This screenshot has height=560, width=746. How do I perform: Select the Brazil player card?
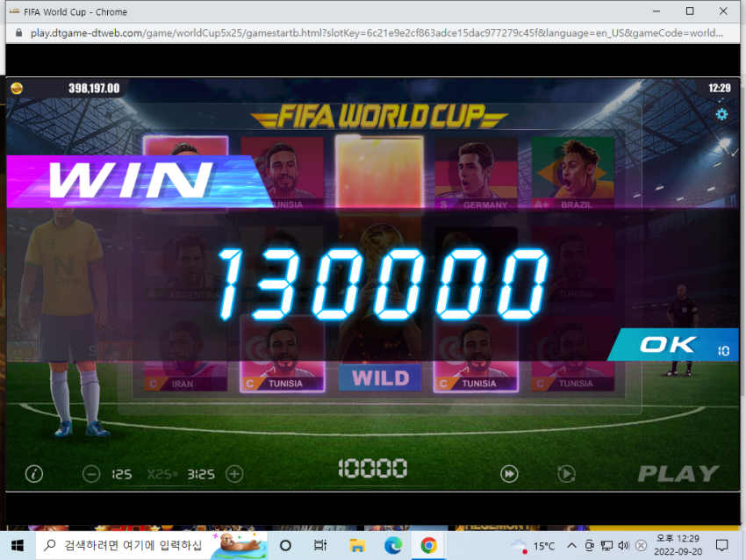point(573,173)
